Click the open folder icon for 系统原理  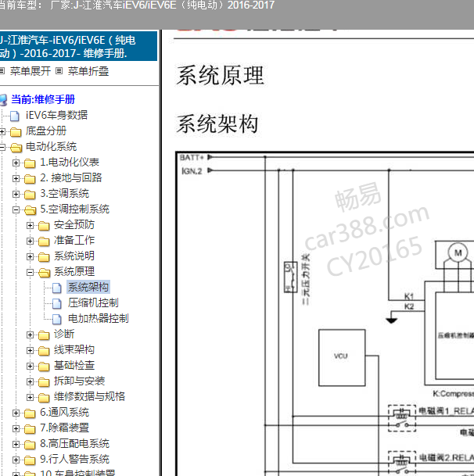pyautogui.click(x=44, y=273)
